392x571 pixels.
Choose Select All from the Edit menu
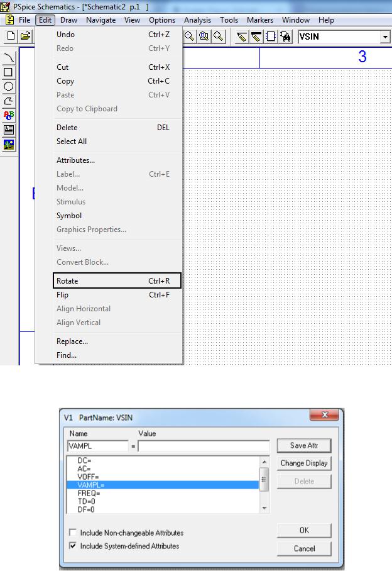117,141
